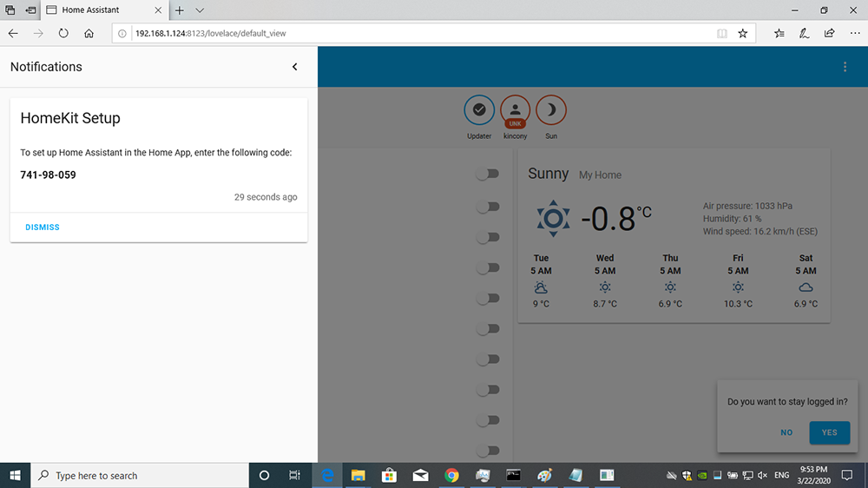Toggle the topmost switch in the entity list

[489, 175]
